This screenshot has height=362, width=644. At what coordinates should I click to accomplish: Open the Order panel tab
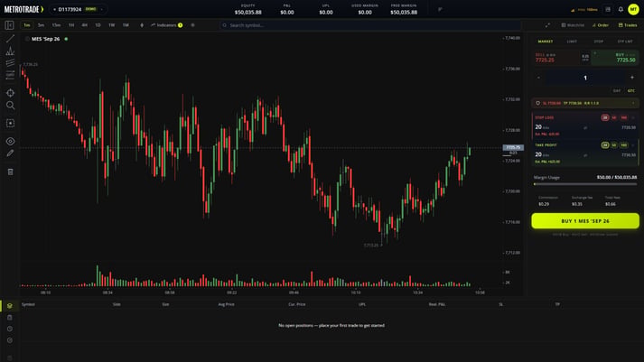coord(601,25)
